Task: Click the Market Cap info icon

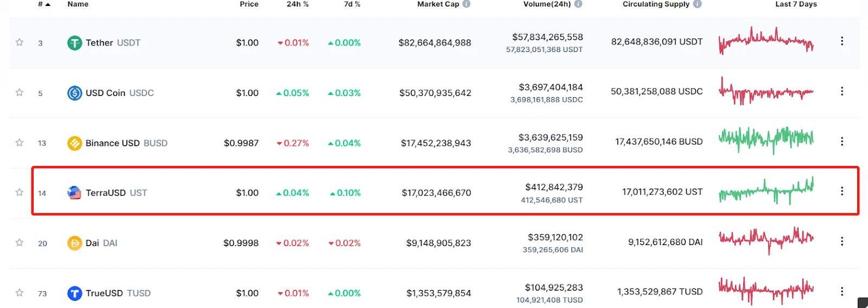Action: (x=467, y=4)
